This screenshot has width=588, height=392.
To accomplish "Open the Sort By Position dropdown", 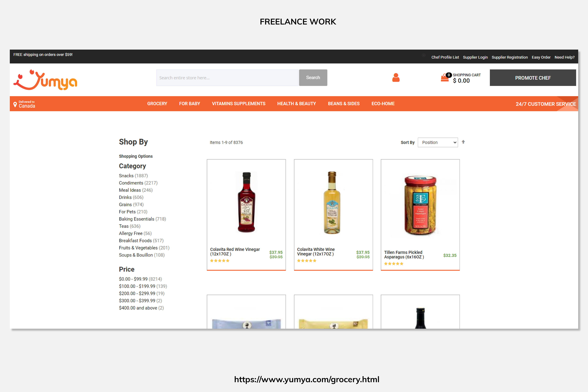I will coord(438,143).
